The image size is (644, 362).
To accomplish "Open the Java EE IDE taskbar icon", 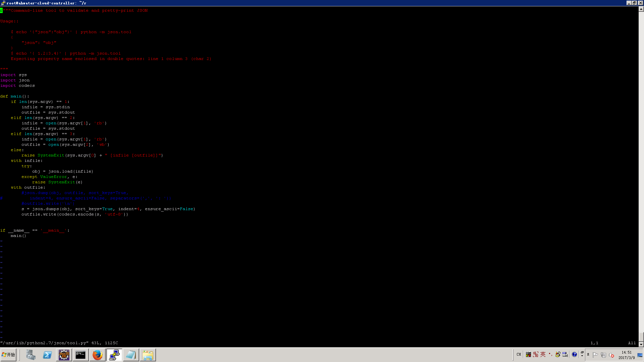I will point(64,355).
